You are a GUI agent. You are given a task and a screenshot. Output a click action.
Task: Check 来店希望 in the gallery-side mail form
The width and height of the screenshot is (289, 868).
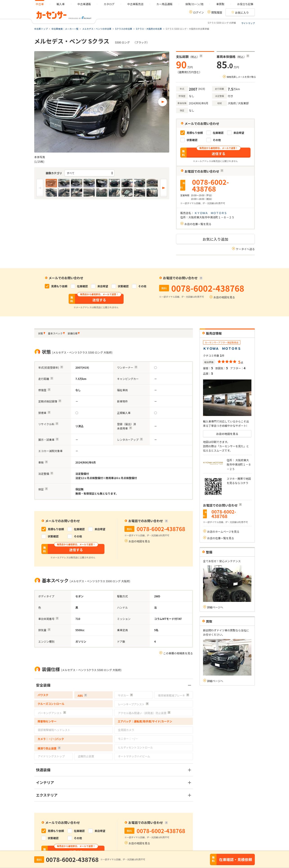tap(229, 133)
